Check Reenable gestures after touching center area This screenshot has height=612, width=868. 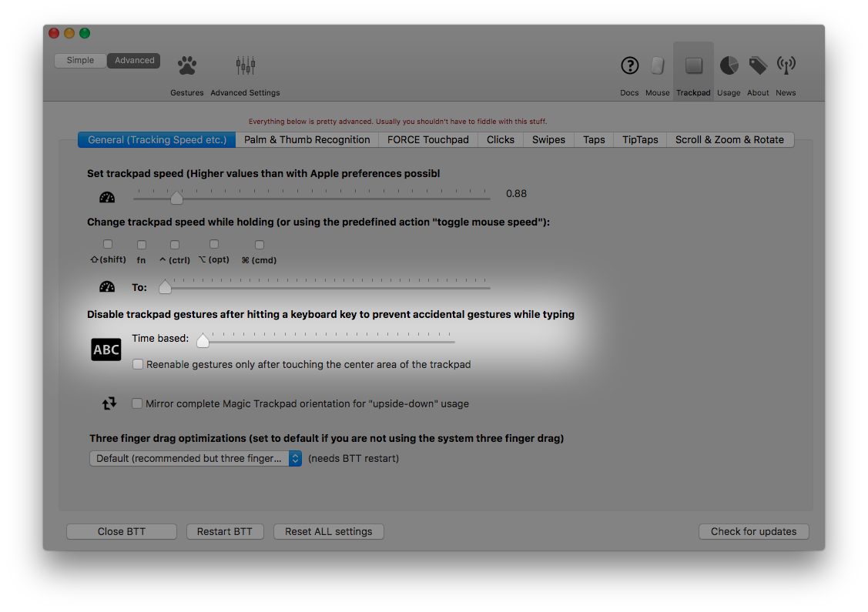tap(138, 364)
